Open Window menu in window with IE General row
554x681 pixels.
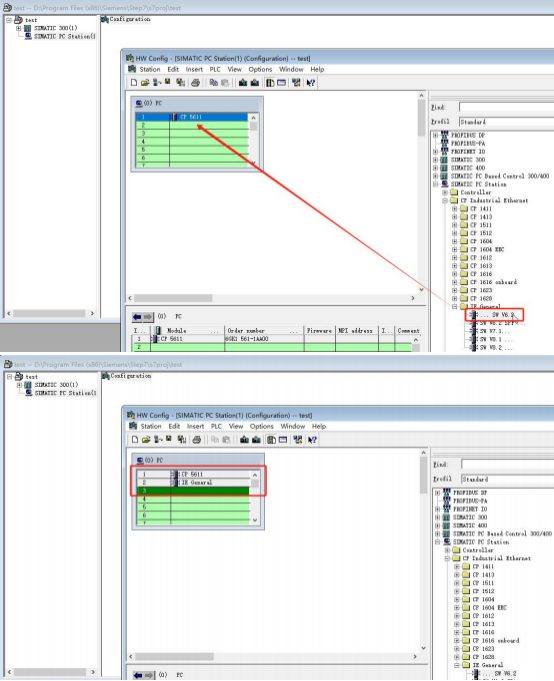[x=293, y=426]
